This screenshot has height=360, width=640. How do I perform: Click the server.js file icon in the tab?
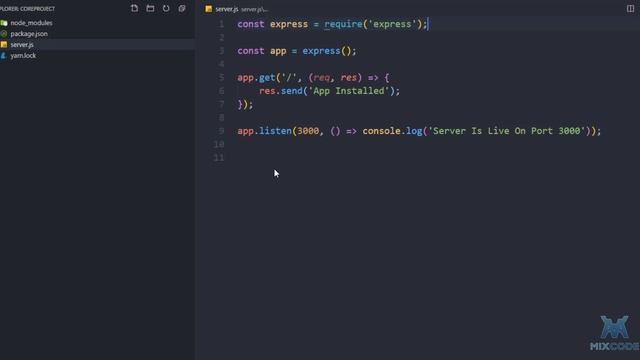(209, 9)
